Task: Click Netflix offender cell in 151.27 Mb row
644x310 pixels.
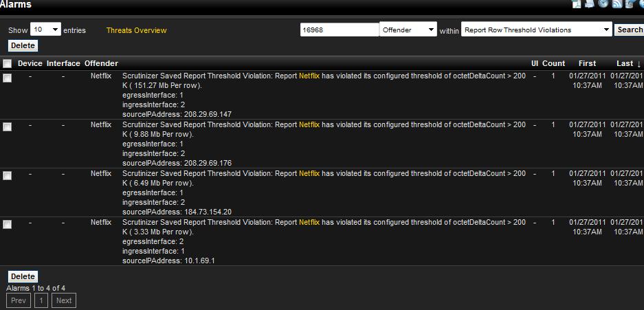Action: pyautogui.click(x=101, y=76)
